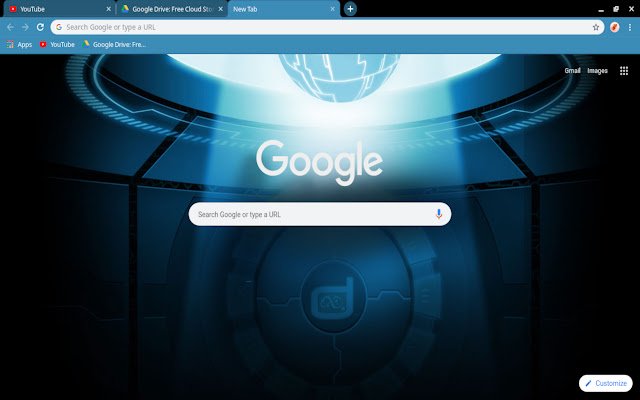The image size is (640, 400).
Task: Open a new tab with plus button
Action: tap(350, 9)
